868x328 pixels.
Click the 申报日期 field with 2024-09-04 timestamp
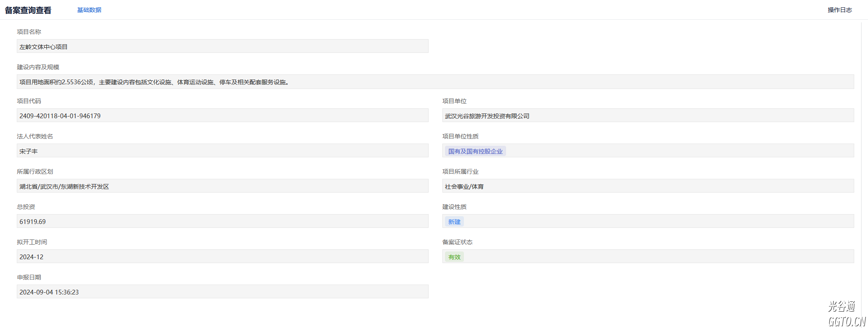tap(222, 292)
